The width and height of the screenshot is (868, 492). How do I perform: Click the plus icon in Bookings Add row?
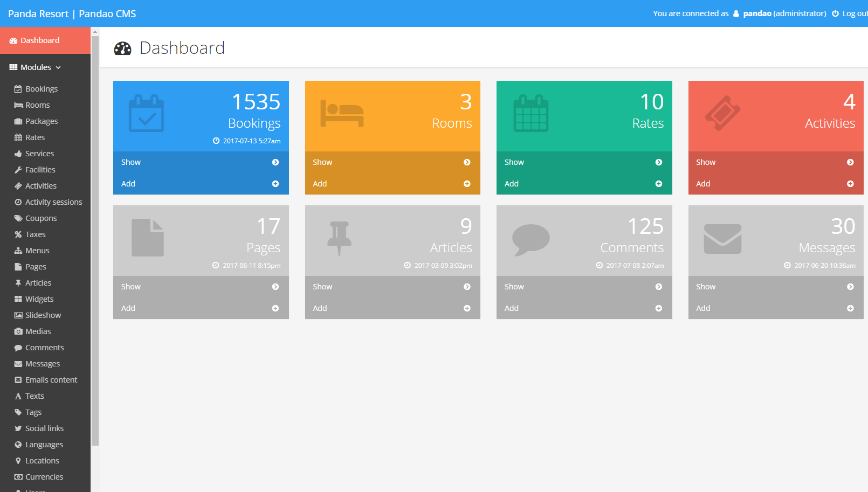(x=275, y=184)
